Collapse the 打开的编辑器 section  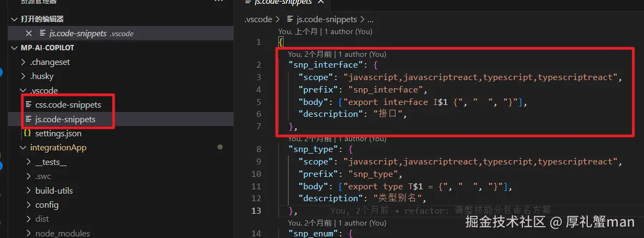coord(15,19)
